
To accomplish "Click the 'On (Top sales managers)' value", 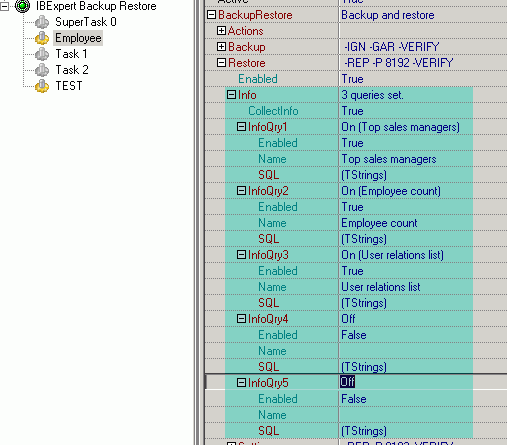I will (400, 127).
